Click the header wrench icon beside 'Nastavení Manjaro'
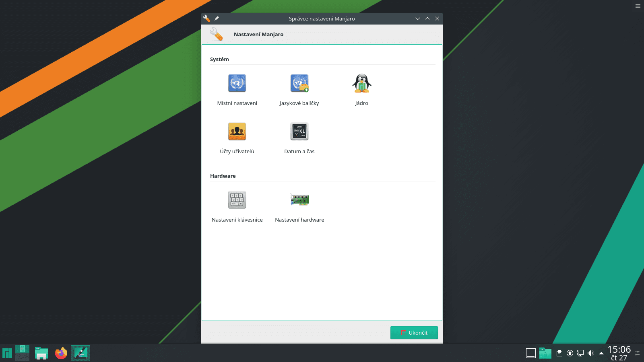The width and height of the screenshot is (644, 362). 216,34
